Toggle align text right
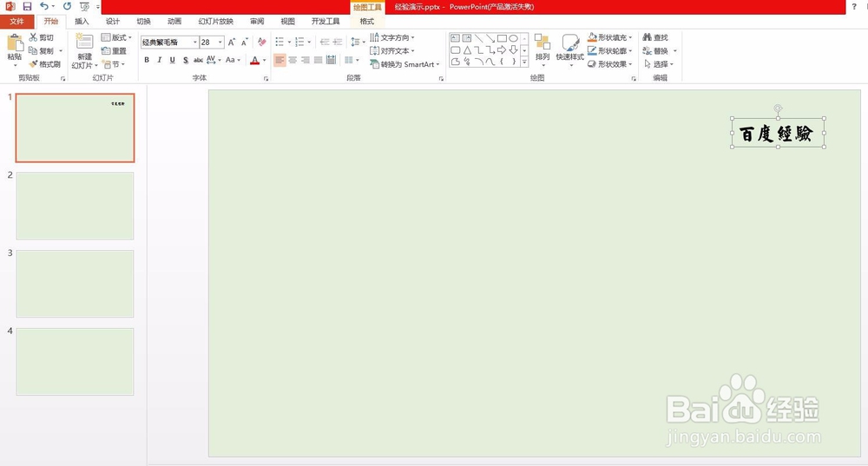 [x=306, y=60]
